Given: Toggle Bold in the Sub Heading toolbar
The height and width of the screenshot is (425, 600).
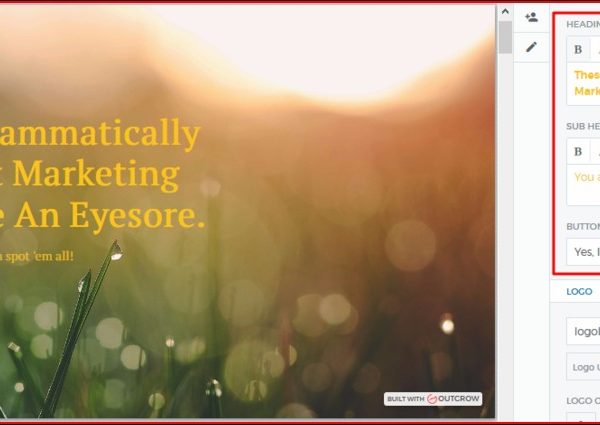Looking at the screenshot, I should [578, 151].
